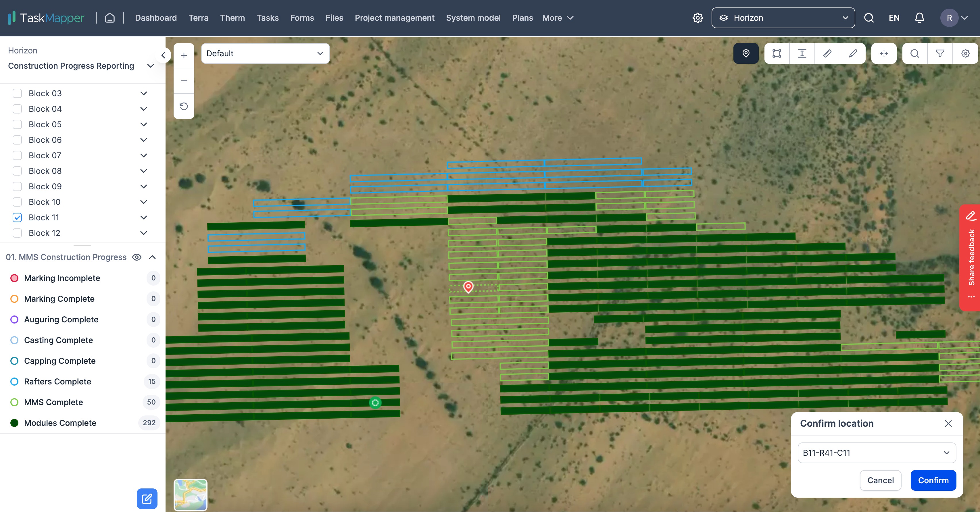Open the Tasks menu item

click(x=268, y=18)
